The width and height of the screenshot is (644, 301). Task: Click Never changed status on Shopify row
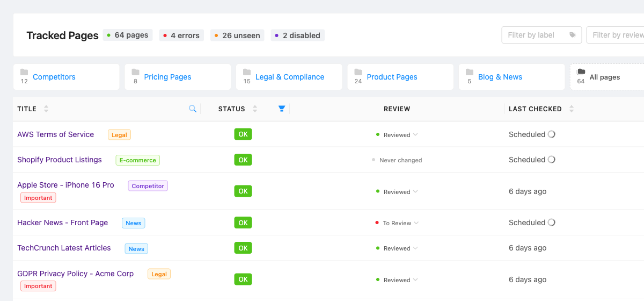click(397, 160)
